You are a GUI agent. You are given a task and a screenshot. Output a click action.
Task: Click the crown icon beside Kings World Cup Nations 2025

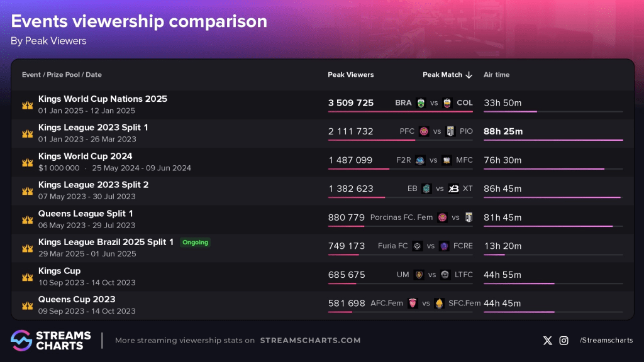tap(28, 105)
